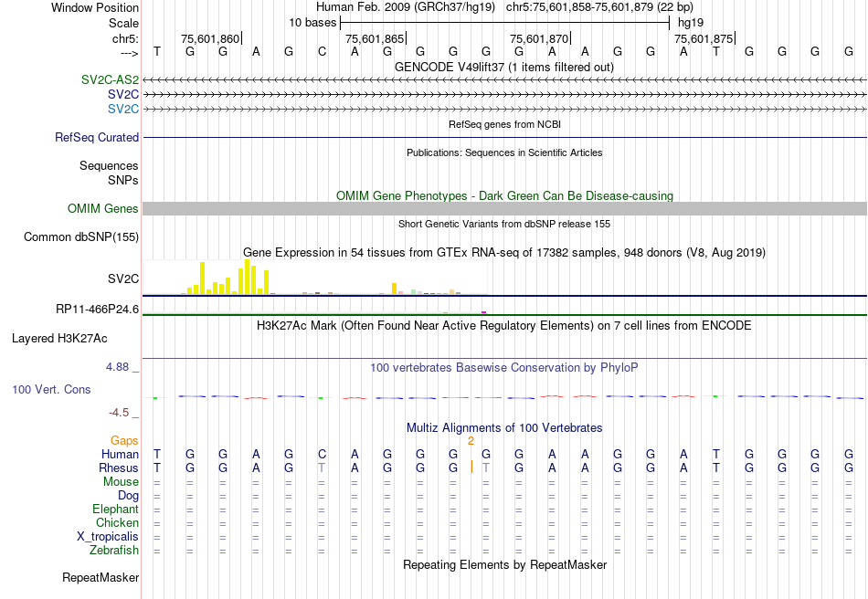Select the Mouse alignment row label
This screenshot has height=599, width=868.
pos(121,482)
